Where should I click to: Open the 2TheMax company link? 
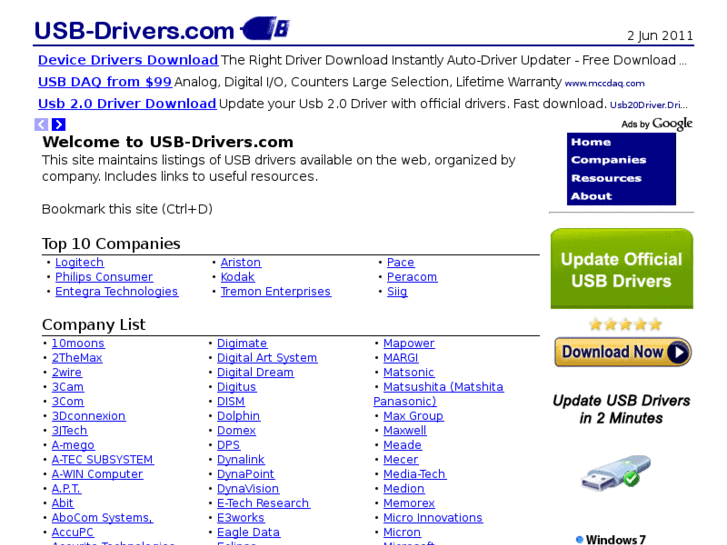pos(77,358)
